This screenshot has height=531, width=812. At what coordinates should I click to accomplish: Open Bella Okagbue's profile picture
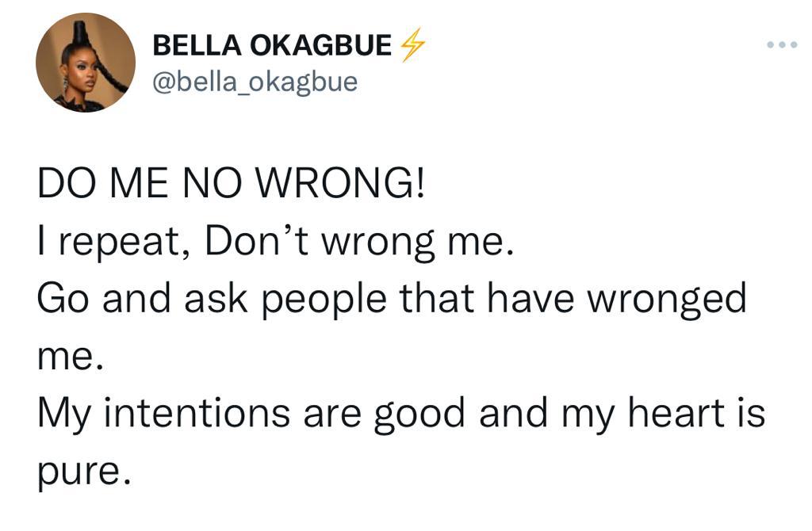[x=86, y=63]
